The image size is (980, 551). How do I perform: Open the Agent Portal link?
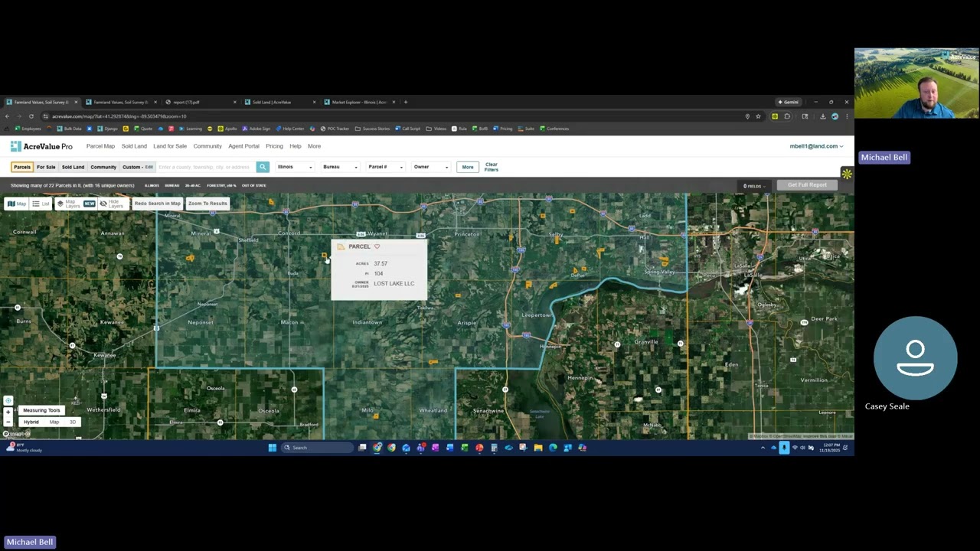243,146
